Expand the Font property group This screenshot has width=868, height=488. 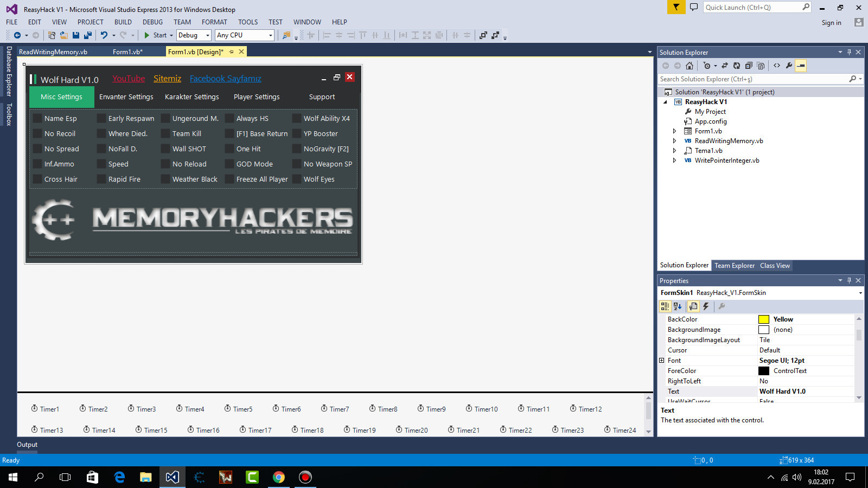pos(662,361)
